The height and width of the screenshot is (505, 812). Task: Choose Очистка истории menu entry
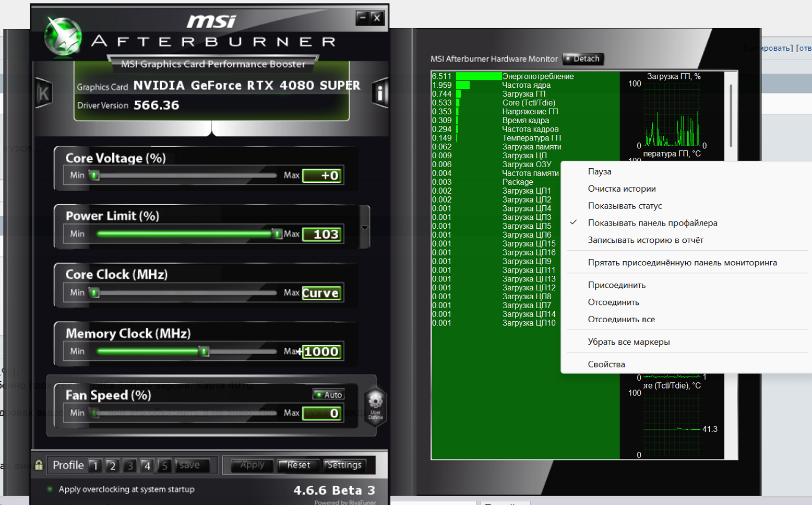(622, 189)
